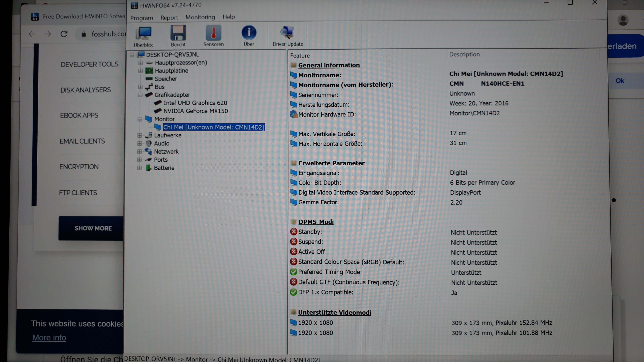Image resolution: width=644 pixels, height=362 pixels.
Task: Open the Monitoring menu
Action: point(200,17)
